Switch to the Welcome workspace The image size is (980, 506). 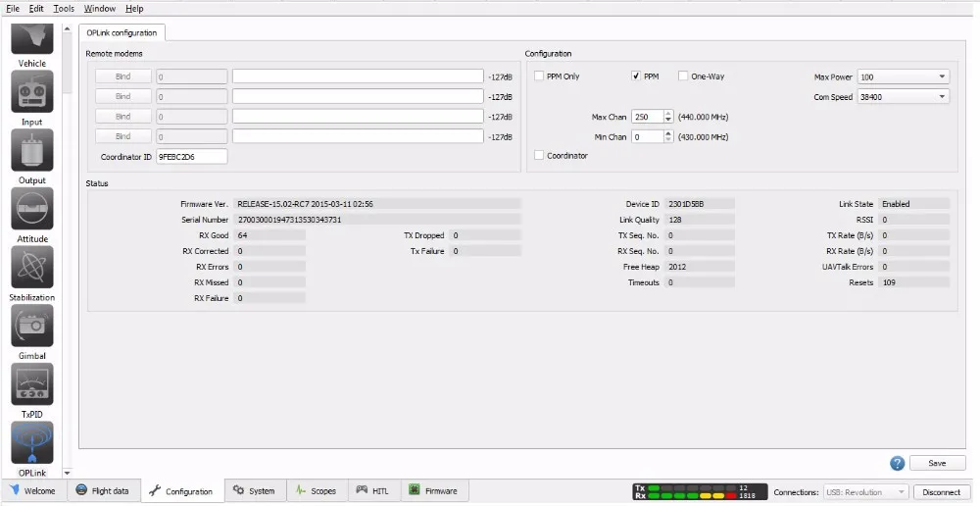tap(32, 491)
